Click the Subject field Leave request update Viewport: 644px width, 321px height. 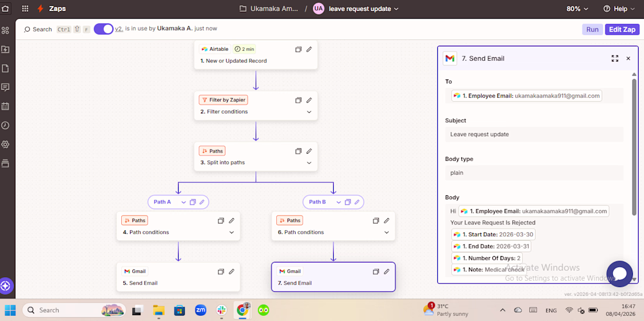click(535, 134)
